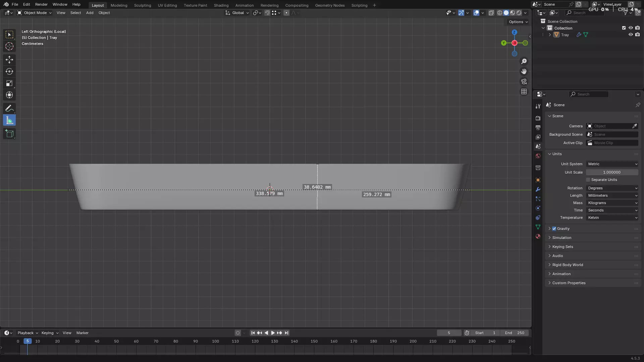Click the End frame field
The height and width of the screenshot is (362, 644).
(x=515, y=333)
